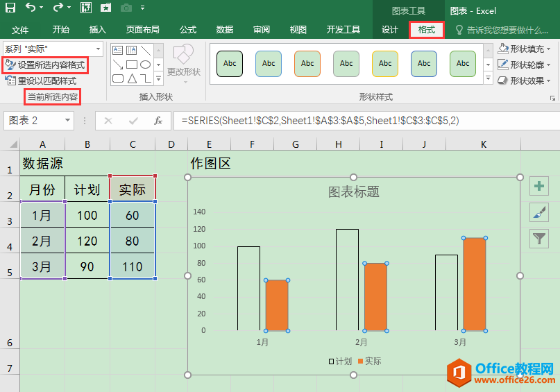The height and width of the screenshot is (392, 560).
Task: Switch to the 页面布局 ribbon tab
Action: click(x=142, y=30)
